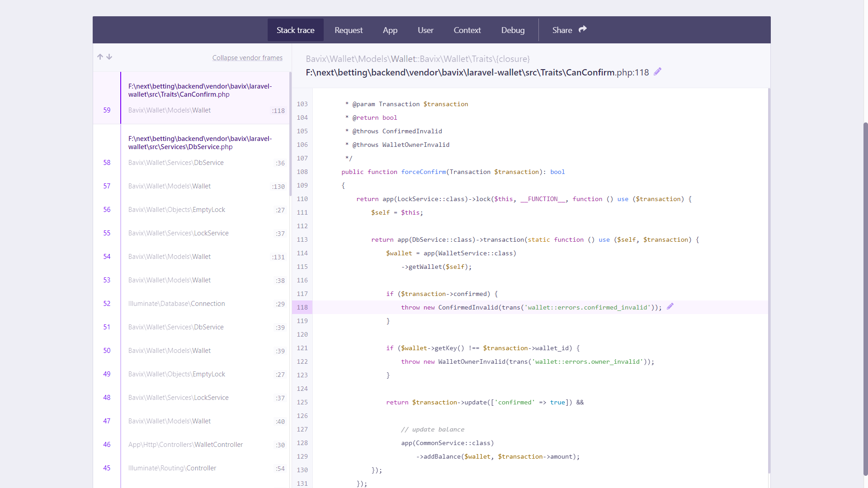Open CanConfirm.php via header pencil icon
The image size is (868, 488).
pos(658,71)
